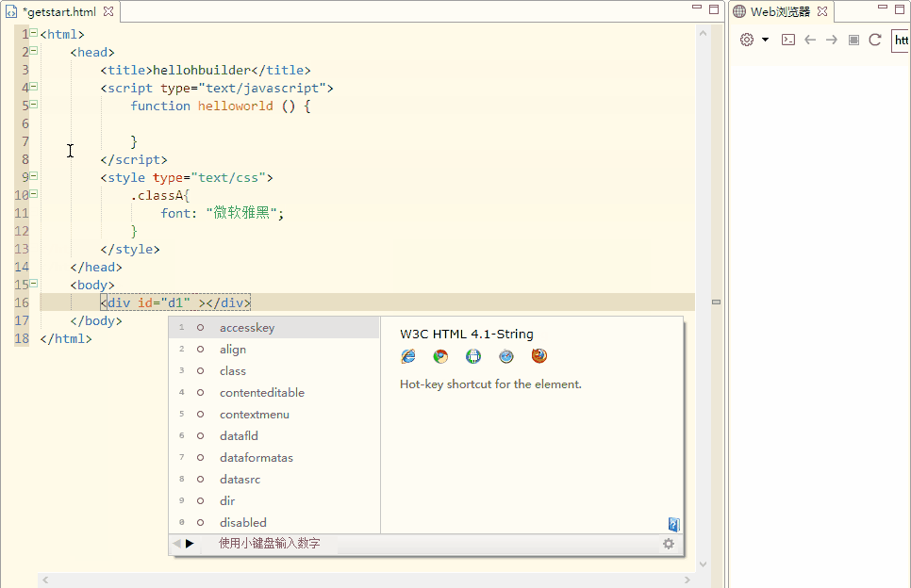The height and width of the screenshot is (588, 911).
Task: Click the closing </html> tag
Action: tap(66, 338)
